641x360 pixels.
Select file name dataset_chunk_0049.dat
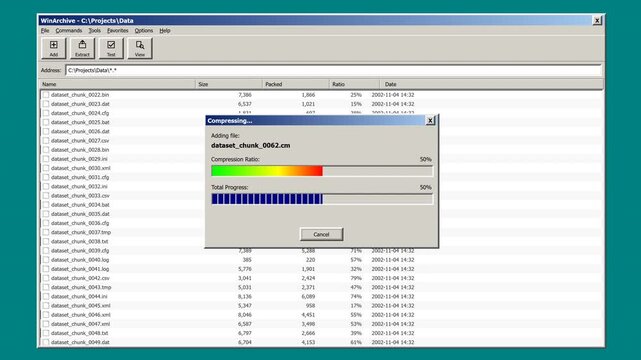(80, 342)
